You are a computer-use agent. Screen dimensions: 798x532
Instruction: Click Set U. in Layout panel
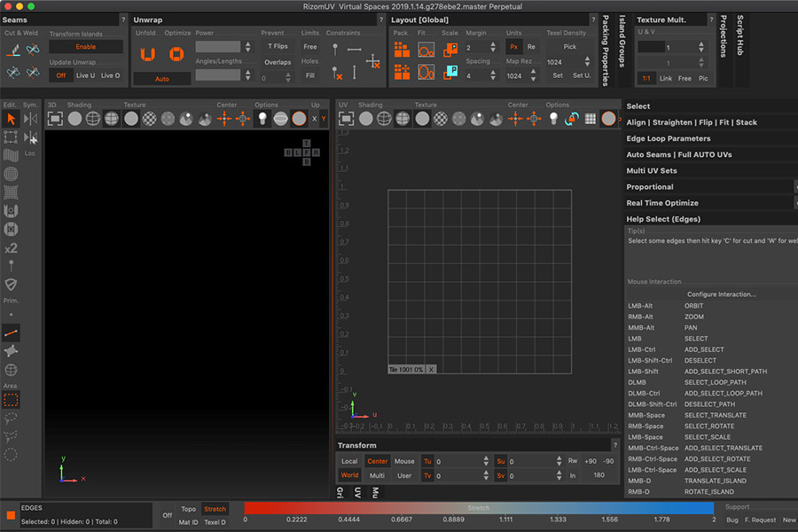[581, 75]
